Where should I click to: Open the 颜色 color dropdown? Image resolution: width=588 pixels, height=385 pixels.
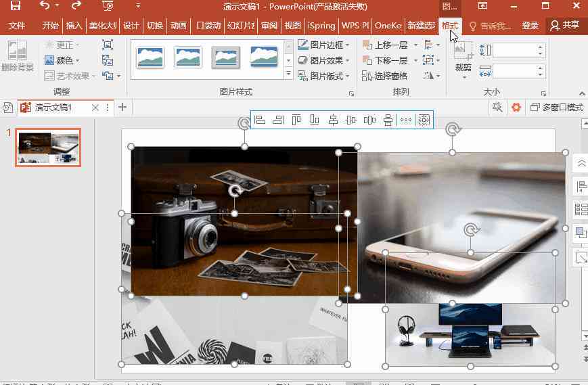62,60
